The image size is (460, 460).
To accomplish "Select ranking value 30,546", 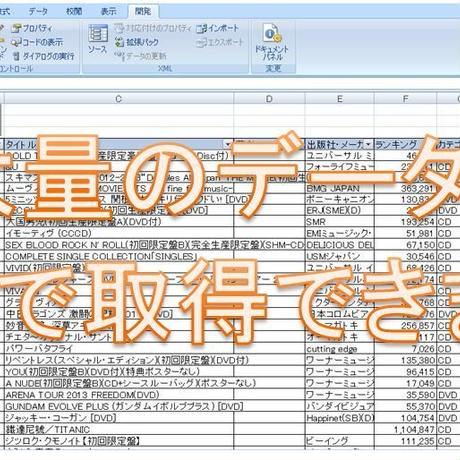I will [405, 256].
